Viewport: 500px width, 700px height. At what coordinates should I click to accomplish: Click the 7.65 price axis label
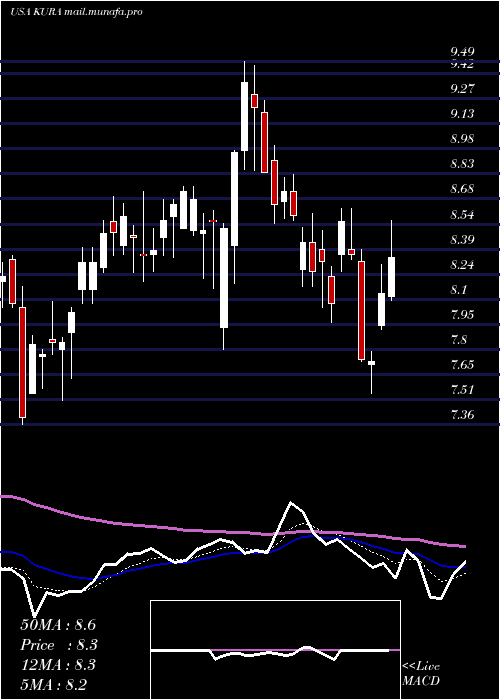462,365
